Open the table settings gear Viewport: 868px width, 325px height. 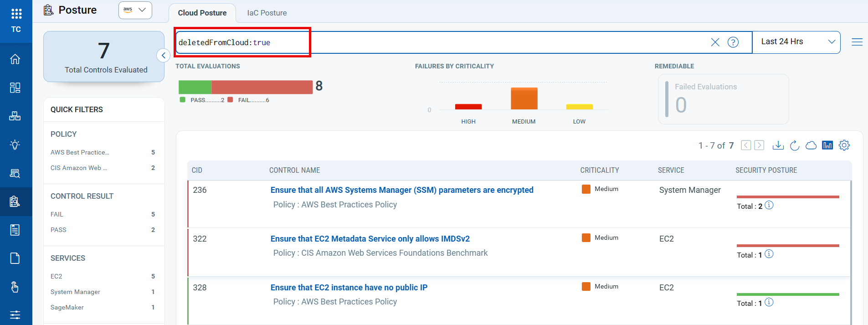(844, 145)
